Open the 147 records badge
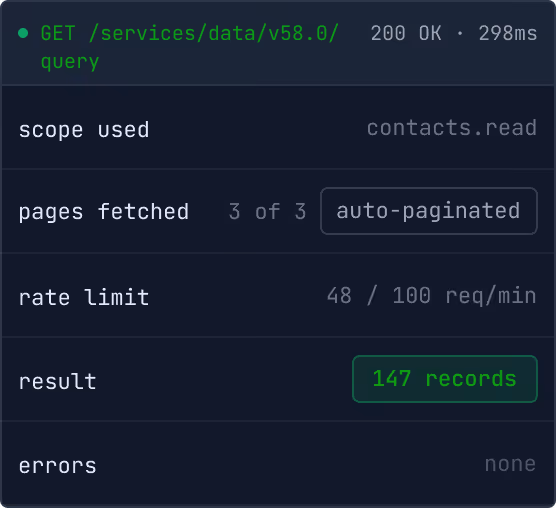The width and height of the screenshot is (556, 508). [445, 379]
